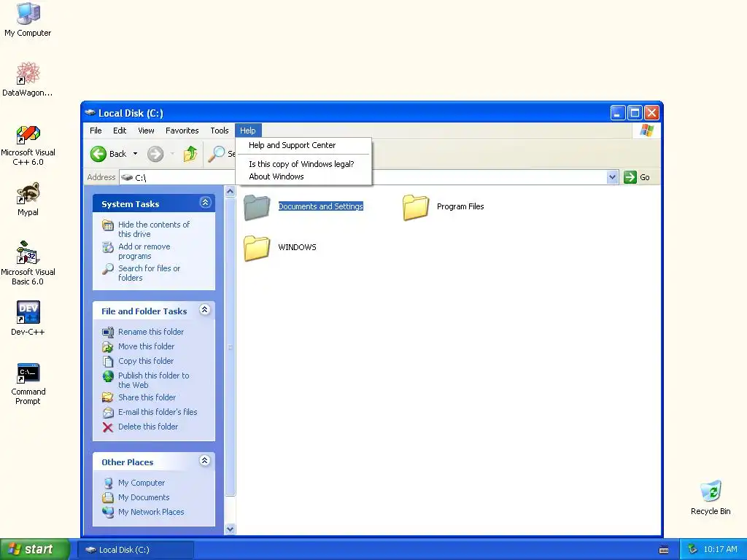This screenshot has height=560, width=747.
Task: Close the open Help menu
Action: coord(248,131)
